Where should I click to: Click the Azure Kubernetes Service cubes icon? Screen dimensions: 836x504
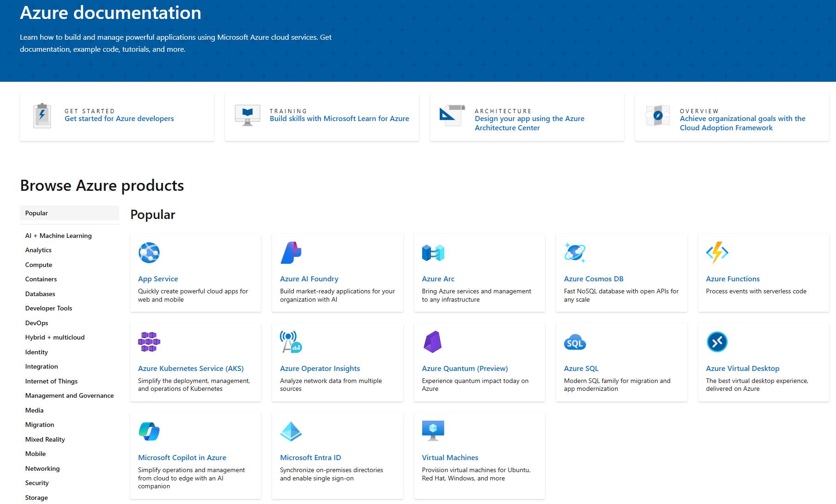tap(149, 342)
